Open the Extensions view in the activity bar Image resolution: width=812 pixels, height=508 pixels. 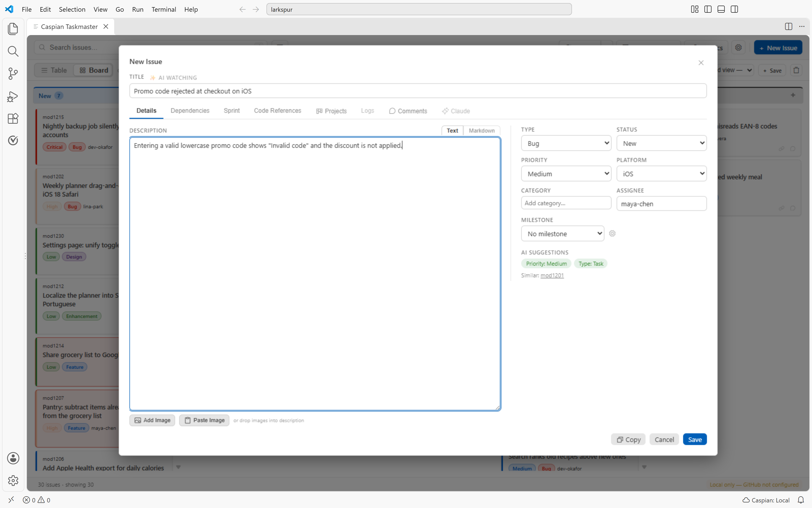(13, 118)
